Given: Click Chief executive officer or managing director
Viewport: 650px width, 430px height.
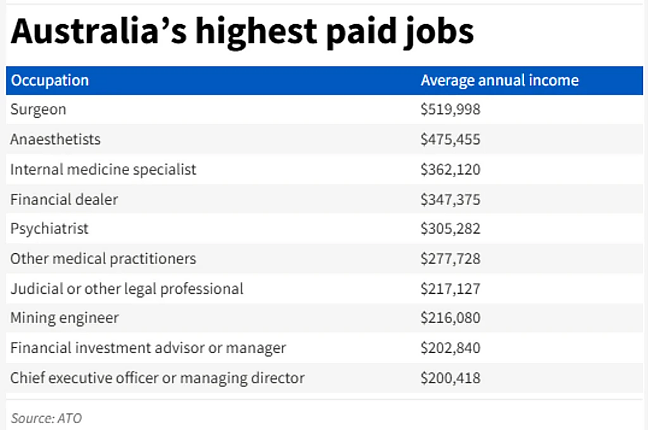Looking at the screenshot, I should (158, 378).
